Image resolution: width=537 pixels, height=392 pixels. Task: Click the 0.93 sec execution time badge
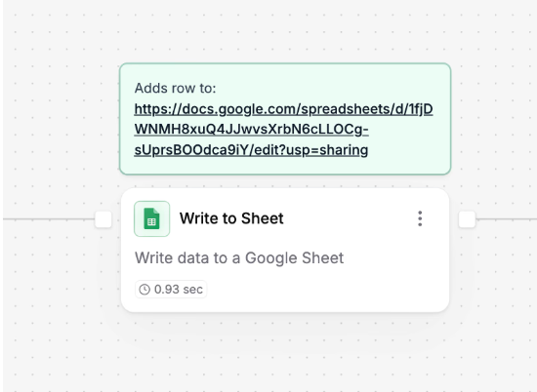coord(171,290)
